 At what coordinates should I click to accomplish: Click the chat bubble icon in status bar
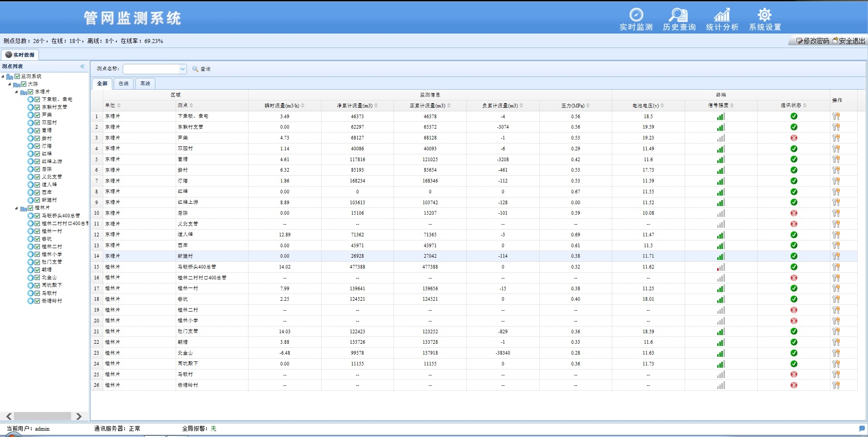tap(862, 428)
